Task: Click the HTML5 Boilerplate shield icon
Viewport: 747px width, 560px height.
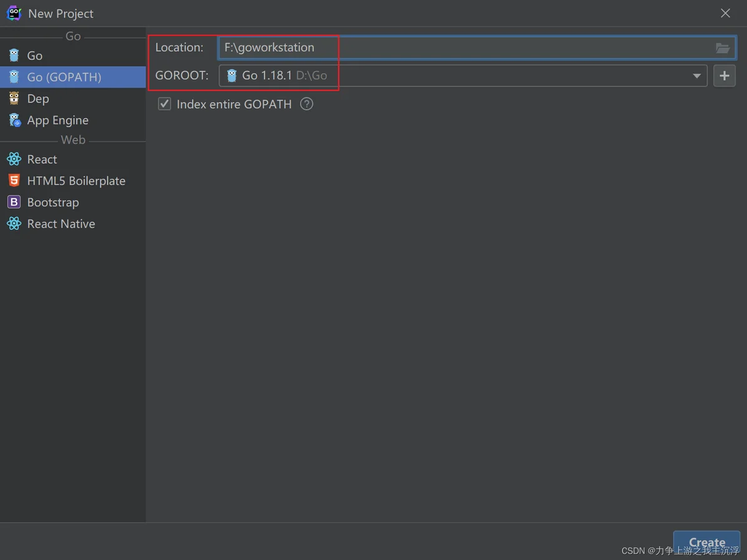Action: (x=14, y=180)
